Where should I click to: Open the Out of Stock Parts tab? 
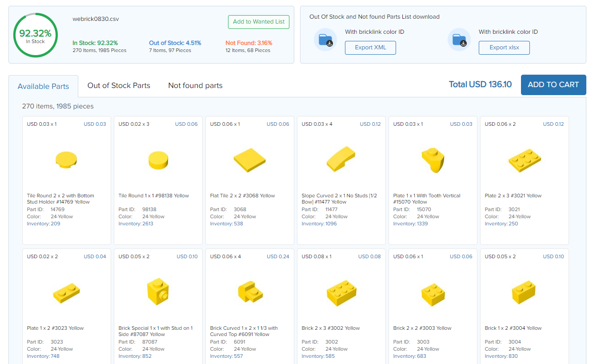tap(119, 85)
